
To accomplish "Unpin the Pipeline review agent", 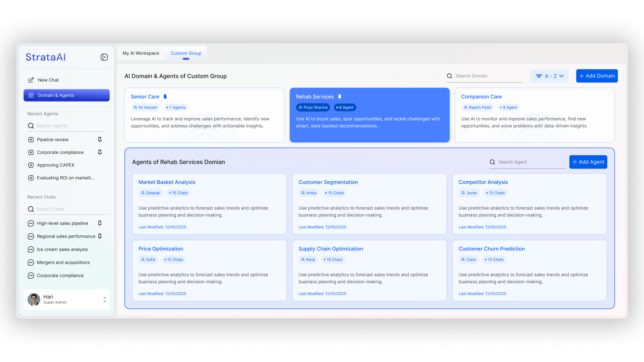I will (x=100, y=139).
